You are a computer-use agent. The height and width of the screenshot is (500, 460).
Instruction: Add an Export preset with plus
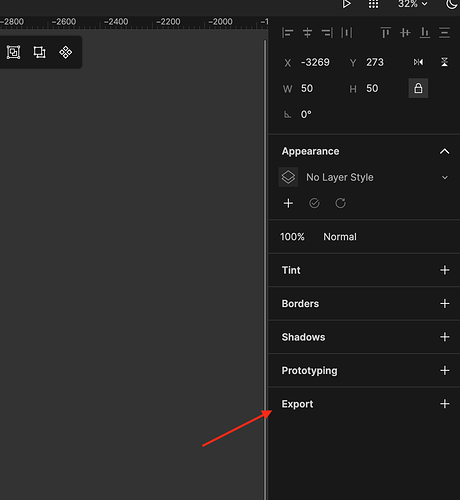pos(445,404)
